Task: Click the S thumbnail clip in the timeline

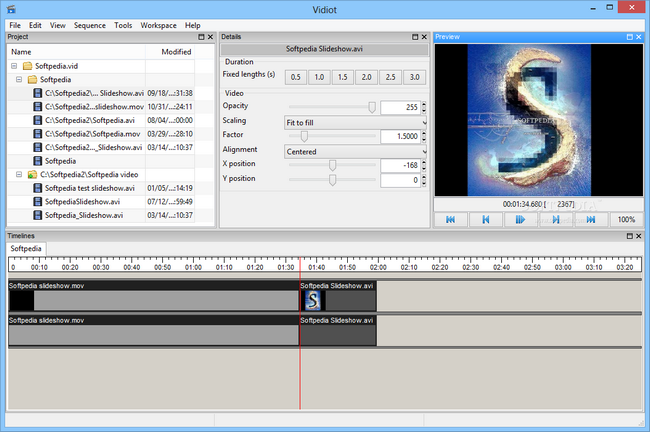Action: pyautogui.click(x=313, y=300)
